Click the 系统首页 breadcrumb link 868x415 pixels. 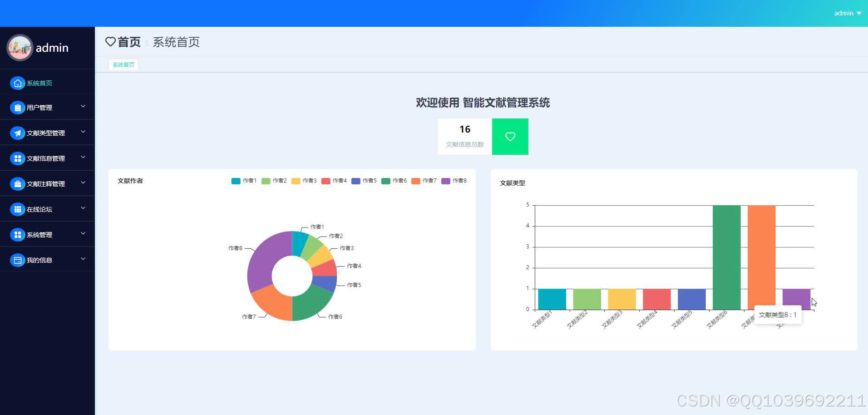[x=176, y=42]
